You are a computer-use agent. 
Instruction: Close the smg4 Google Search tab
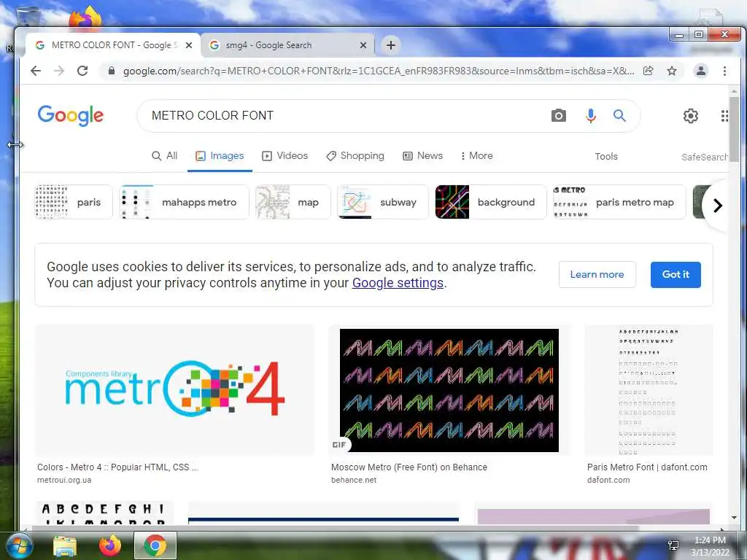pyautogui.click(x=363, y=45)
